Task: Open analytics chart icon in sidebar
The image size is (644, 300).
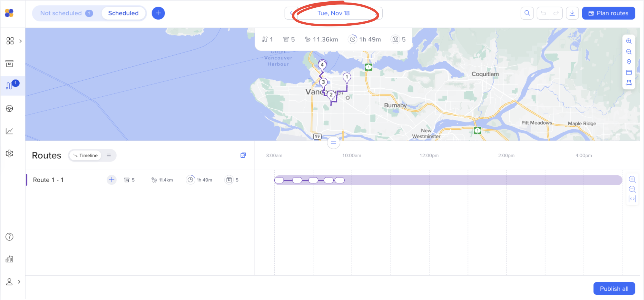Action: point(9,131)
